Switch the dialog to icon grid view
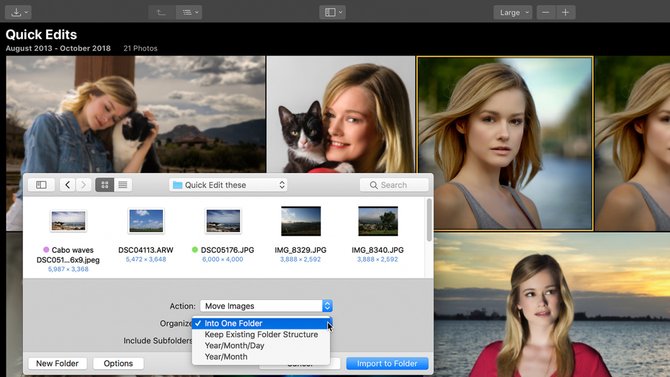This screenshot has width=670, height=377. click(x=105, y=185)
